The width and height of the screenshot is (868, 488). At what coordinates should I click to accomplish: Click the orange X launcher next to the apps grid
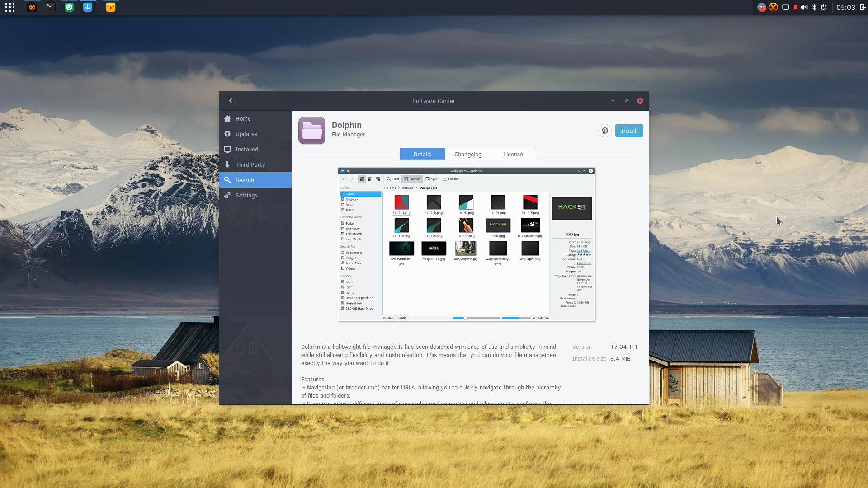32,7
